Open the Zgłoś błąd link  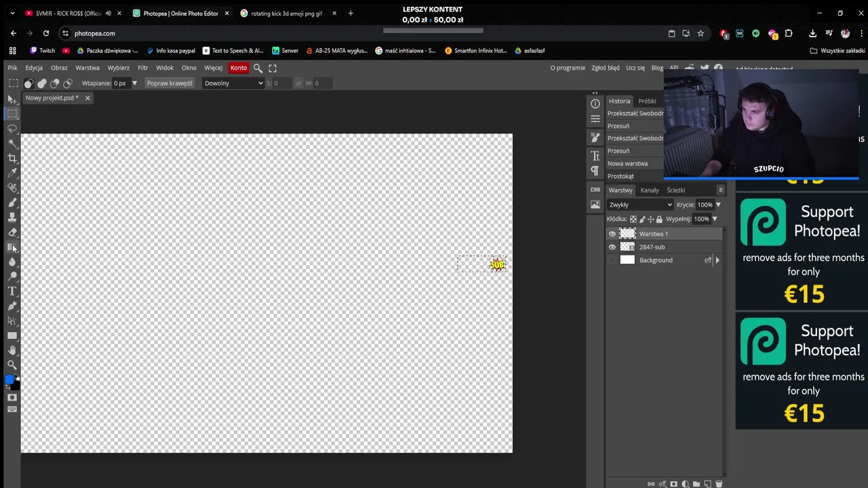click(x=605, y=68)
